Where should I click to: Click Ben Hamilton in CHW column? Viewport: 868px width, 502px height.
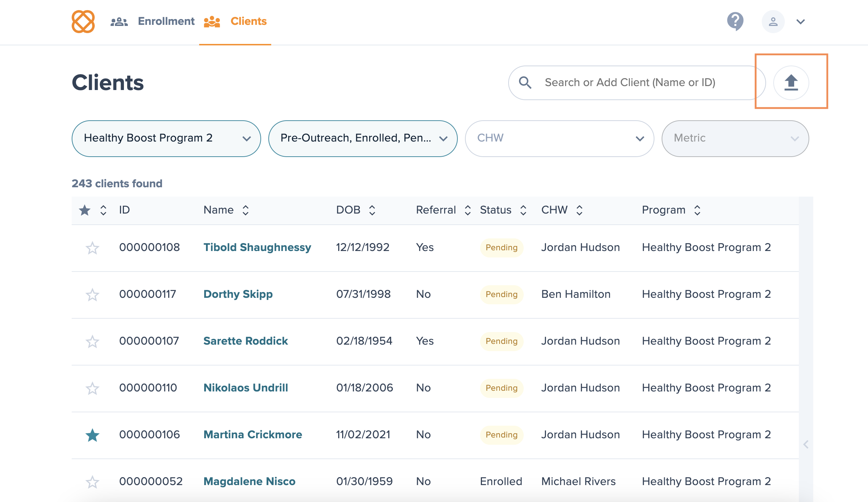pyautogui.click(x=576, y=294)
